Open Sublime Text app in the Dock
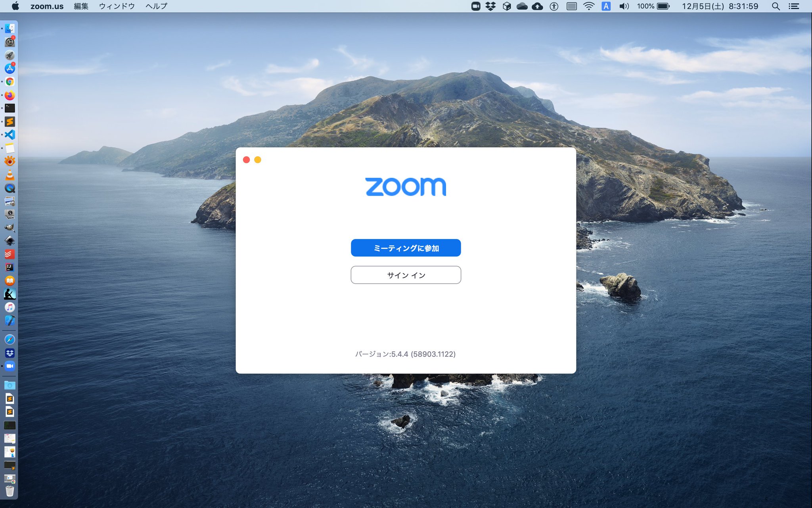Image resolution: width=812 pixels, height=508 pixels. click(x=10, y=121)
